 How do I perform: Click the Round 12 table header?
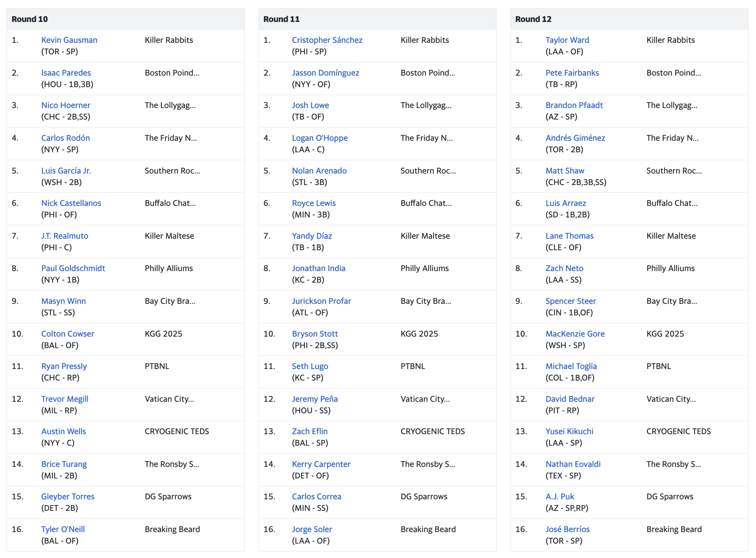tap(629, 19)
